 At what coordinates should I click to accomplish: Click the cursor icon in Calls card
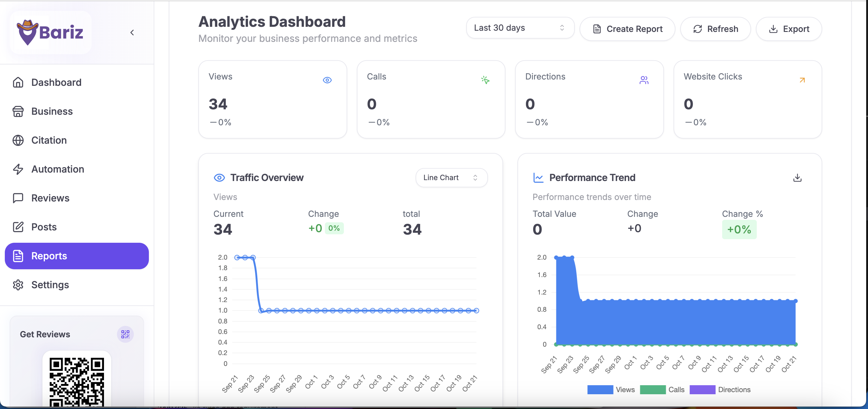[485, 80]
